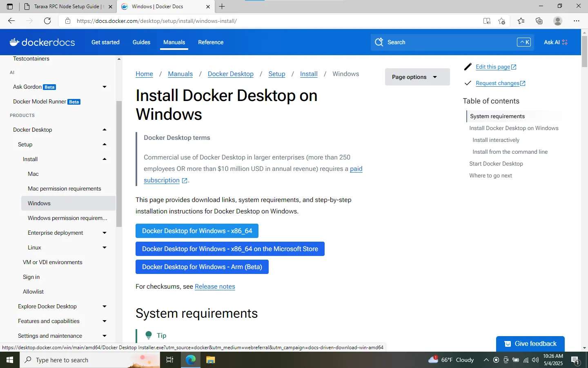Download Docker Desktop for Windows x86_64

[197, 231]
